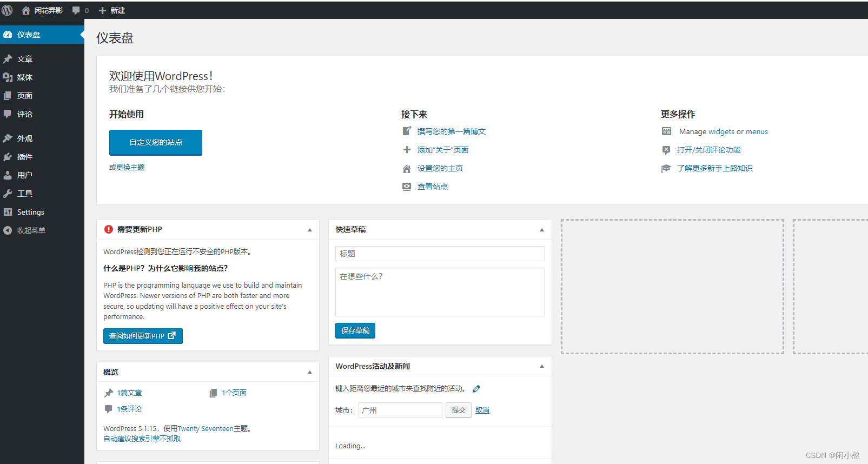Click the collapse arrow icon beside 收起菜单

8,230
